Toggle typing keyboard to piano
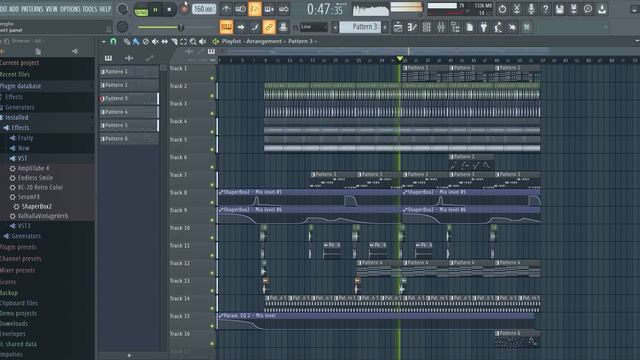Viewport: 640px width, 360px height. click(226, 27)
